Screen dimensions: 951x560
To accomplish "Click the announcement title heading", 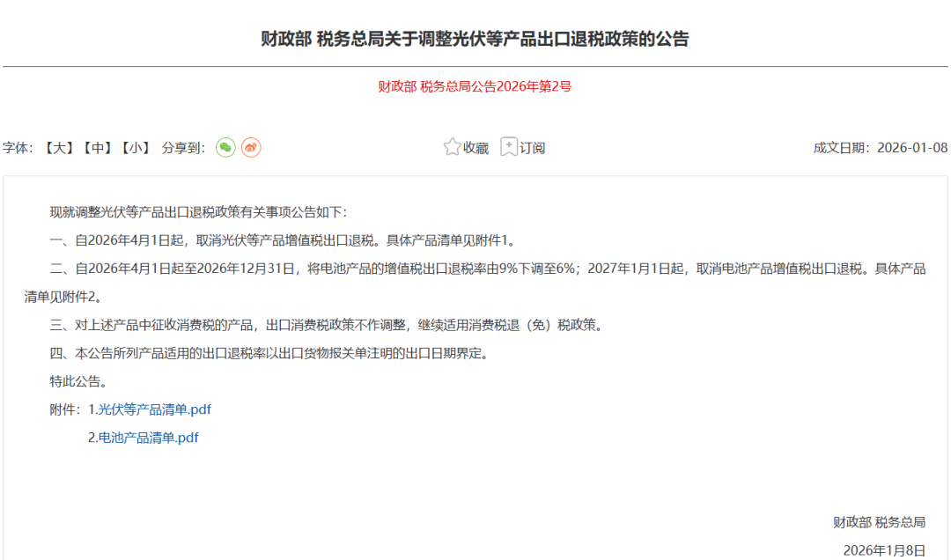I will click(x=475, y=40).
